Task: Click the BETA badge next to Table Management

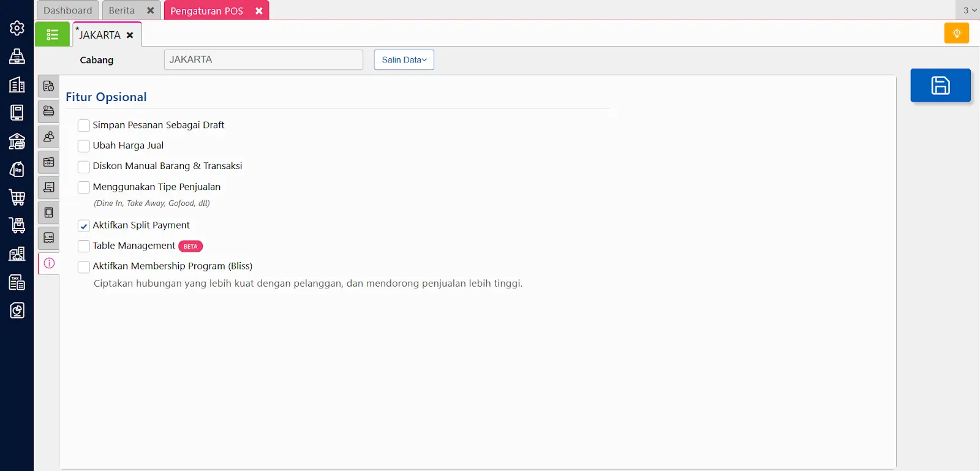Action: tap(190, 246)
